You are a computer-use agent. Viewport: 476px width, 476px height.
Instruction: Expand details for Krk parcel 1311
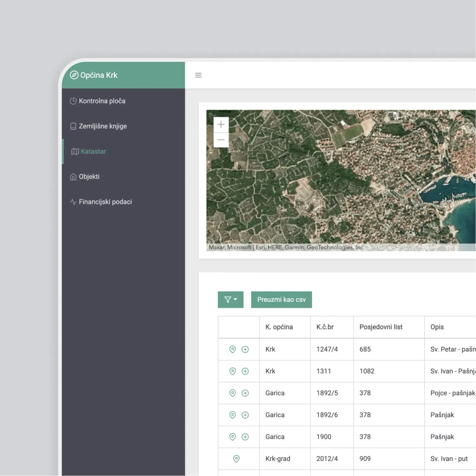click(x=245, y=371)
